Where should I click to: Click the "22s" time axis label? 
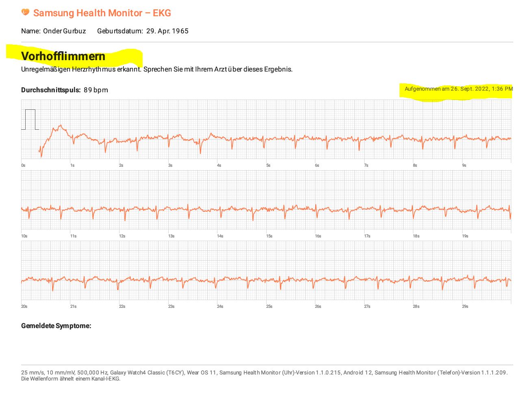click(x=122, y=306)
